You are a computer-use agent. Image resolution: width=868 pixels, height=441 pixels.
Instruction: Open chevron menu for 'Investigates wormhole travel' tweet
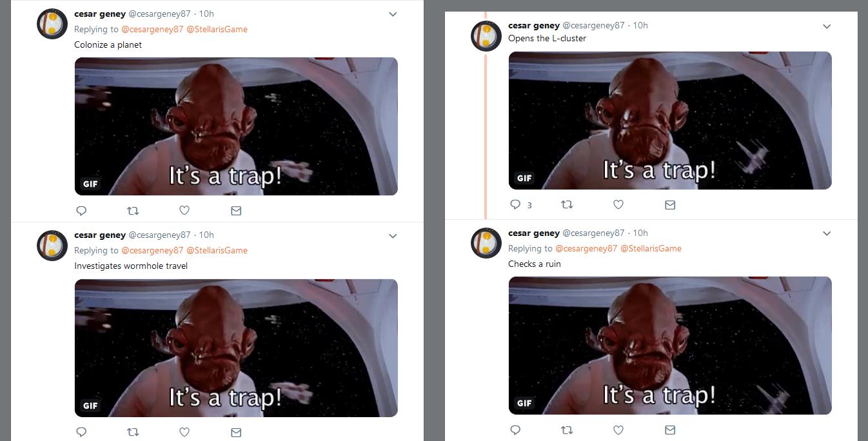[x=393, y=236]
